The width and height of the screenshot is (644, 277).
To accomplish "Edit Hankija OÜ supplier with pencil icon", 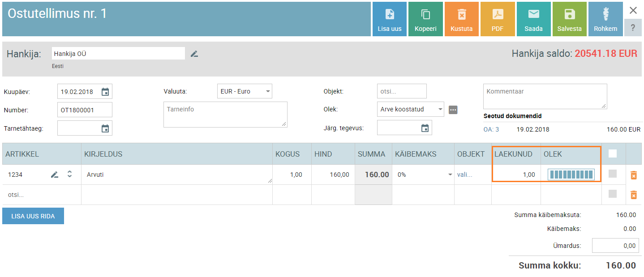I will pos(194,54).
